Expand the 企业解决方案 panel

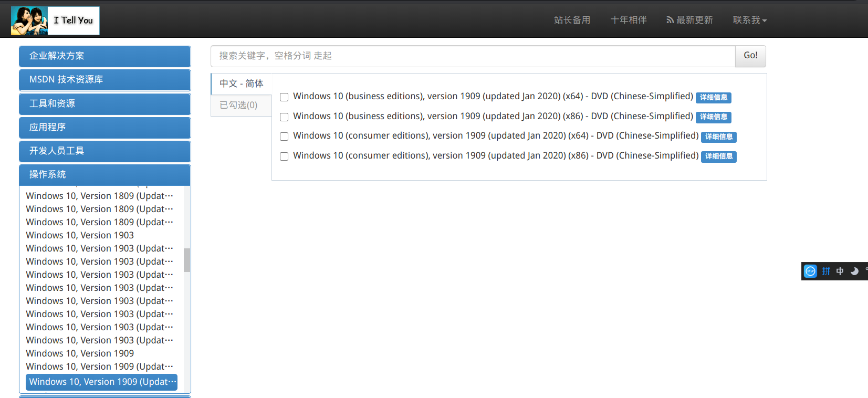point(105,56)
